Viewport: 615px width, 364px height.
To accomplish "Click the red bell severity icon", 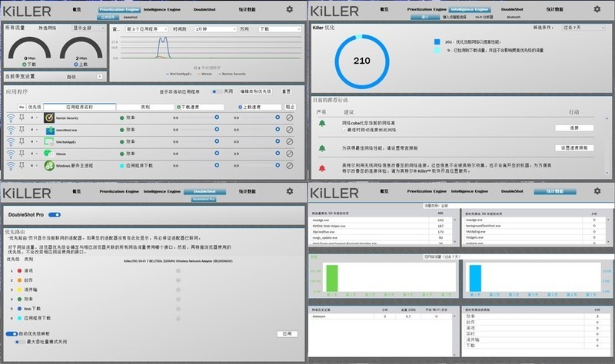I will [x=322, y=168].
